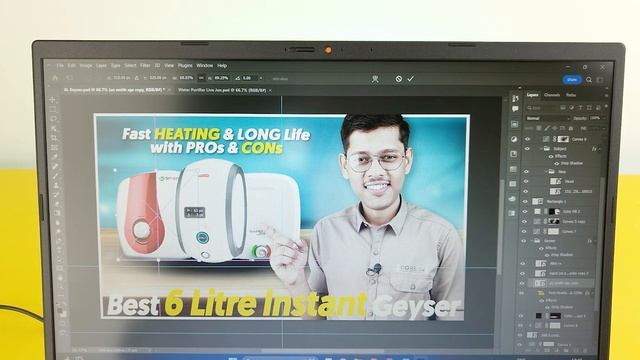Commit the transform with the checkmark
The height and width of the screenshot is (360, 640).
click(410, 79)
